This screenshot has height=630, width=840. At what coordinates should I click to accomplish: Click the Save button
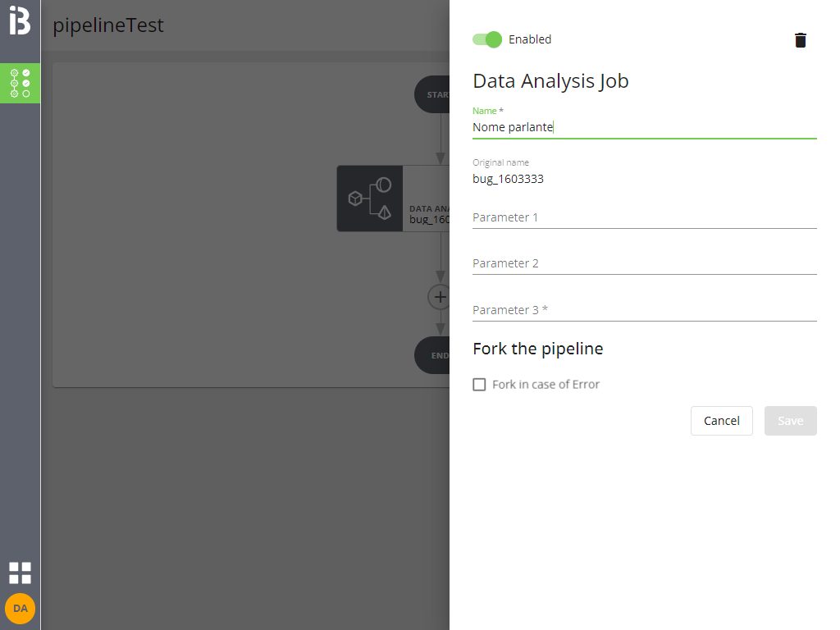tap(790, 421)
